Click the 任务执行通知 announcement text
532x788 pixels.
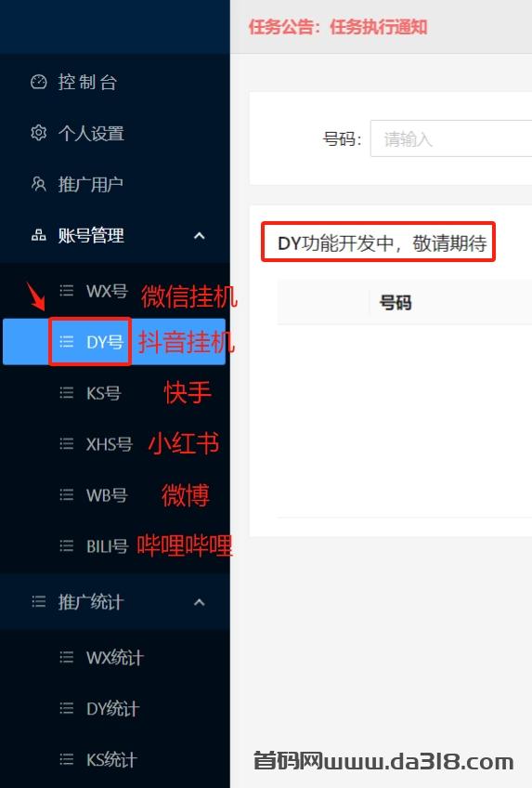pos(379,27)
